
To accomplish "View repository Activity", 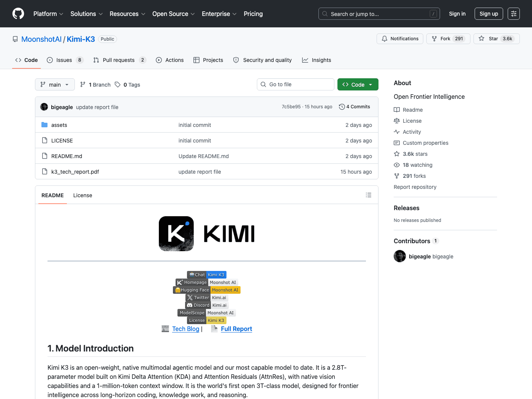I will coord(407,132).
